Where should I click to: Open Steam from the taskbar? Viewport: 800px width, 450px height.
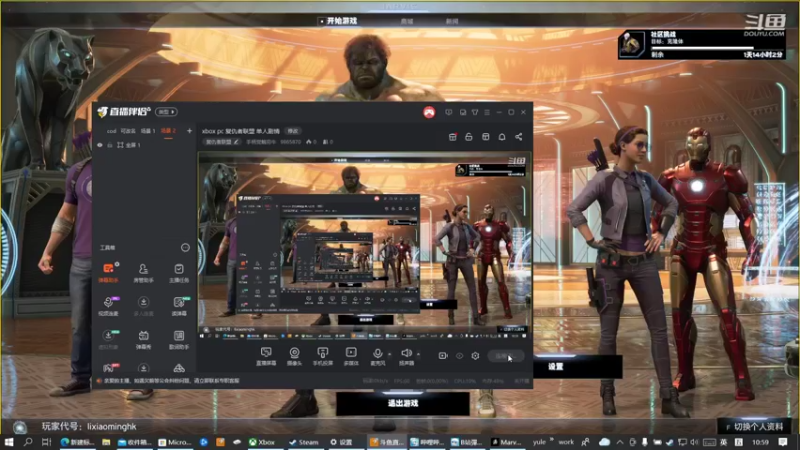pos(304,442)
